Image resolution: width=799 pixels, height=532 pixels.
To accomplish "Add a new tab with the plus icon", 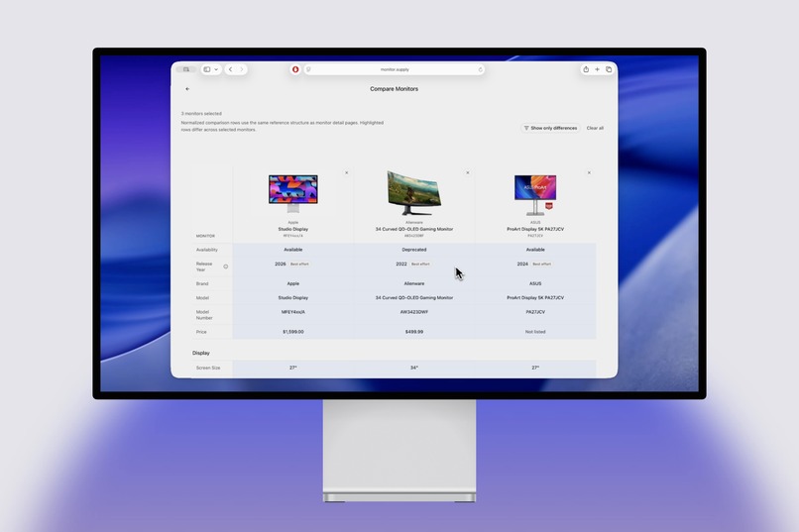I will click(x=597, y=69).
